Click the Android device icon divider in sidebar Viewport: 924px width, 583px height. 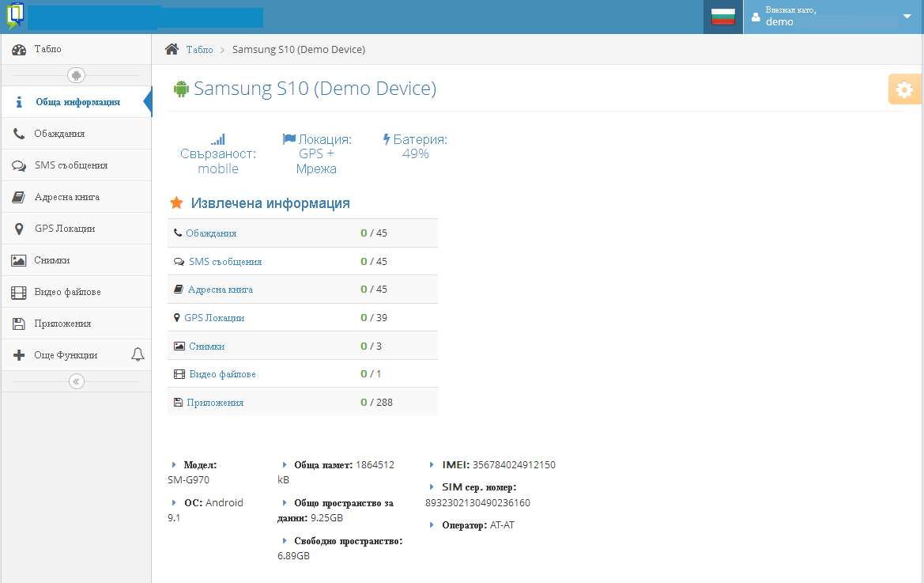[76, 75]
